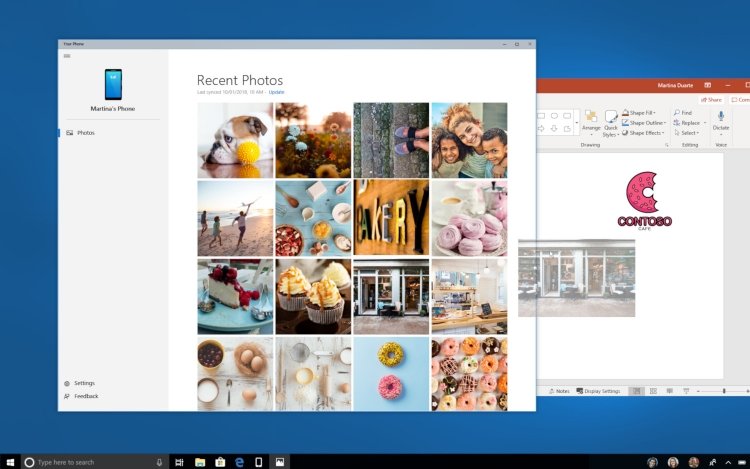Switch to Slide Sorter view icon
Viewport: 750px width, 469px height.
(x=653, y=391)
